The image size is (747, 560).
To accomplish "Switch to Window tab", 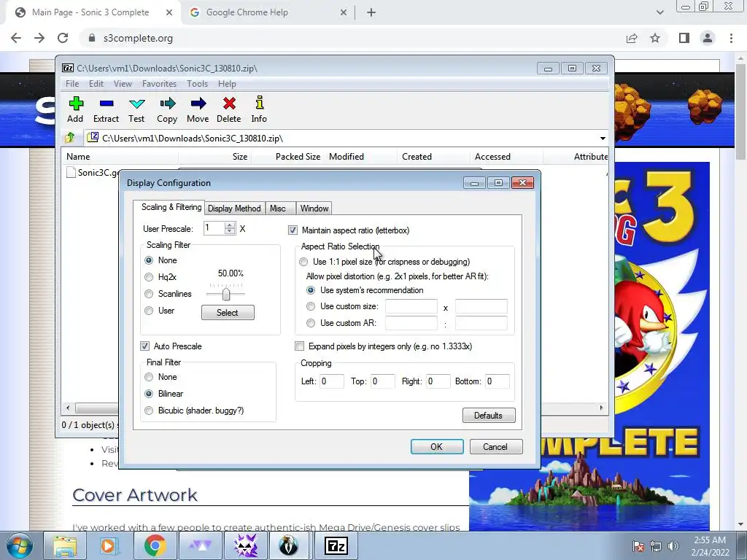I will [x=314, y=209].
